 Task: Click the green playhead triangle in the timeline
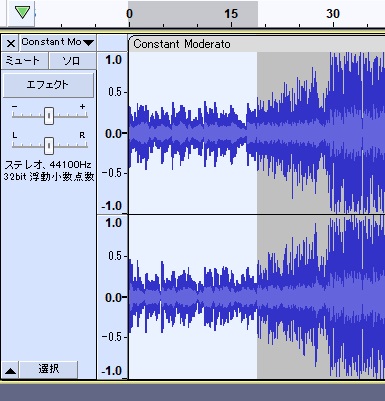pos(22,12)
